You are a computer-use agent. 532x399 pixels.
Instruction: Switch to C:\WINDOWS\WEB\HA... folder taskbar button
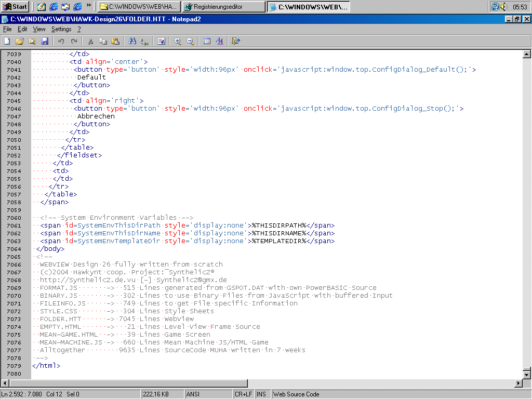point(139,7)
